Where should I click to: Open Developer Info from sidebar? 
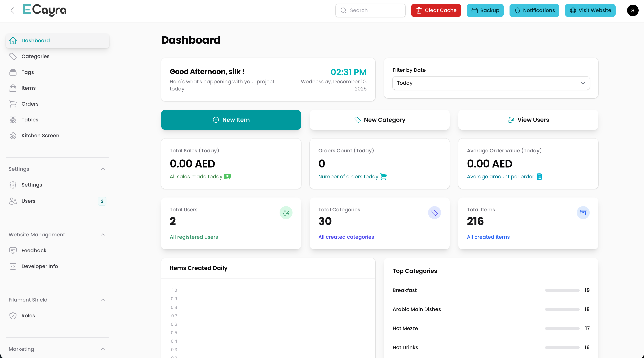(x=40, y=266)
